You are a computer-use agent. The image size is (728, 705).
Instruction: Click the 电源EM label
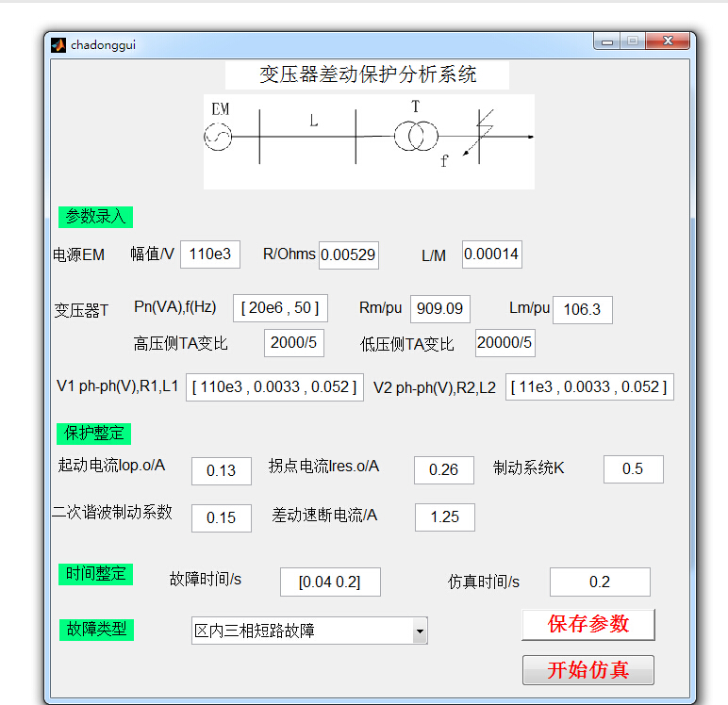[78, 255]
